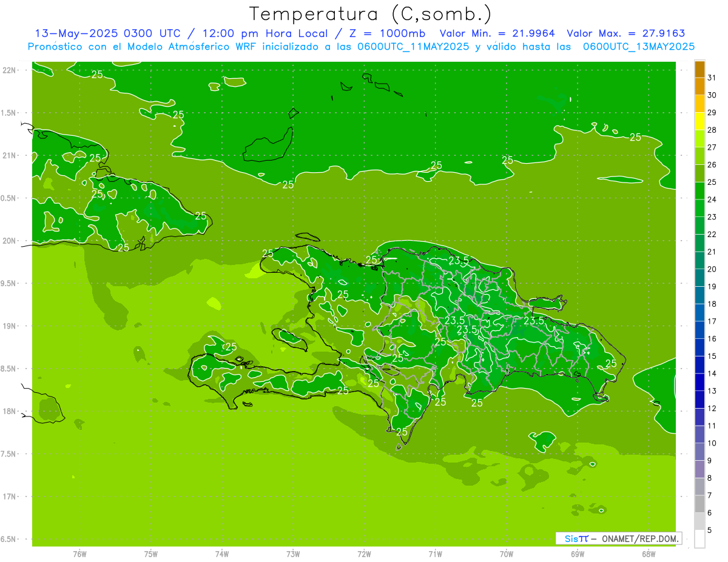
Task: Pick the color band between 30 and 31
Action: coord(699,86)
